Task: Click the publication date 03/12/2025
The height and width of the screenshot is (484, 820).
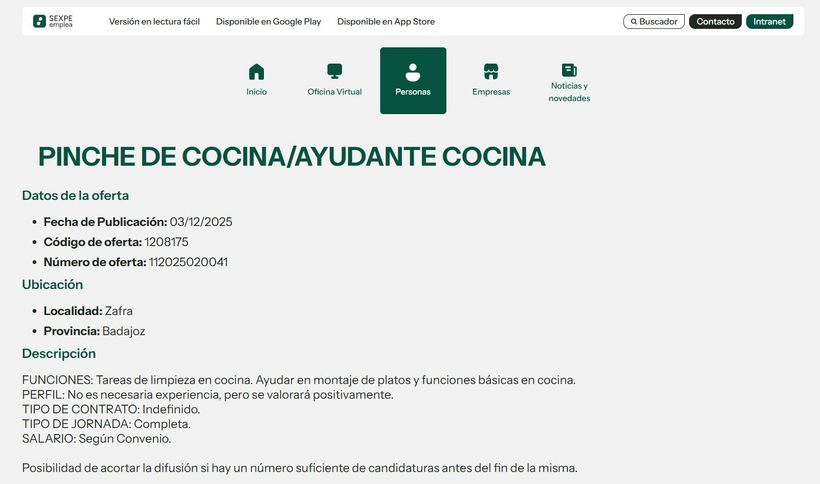Action: point(201,222)
